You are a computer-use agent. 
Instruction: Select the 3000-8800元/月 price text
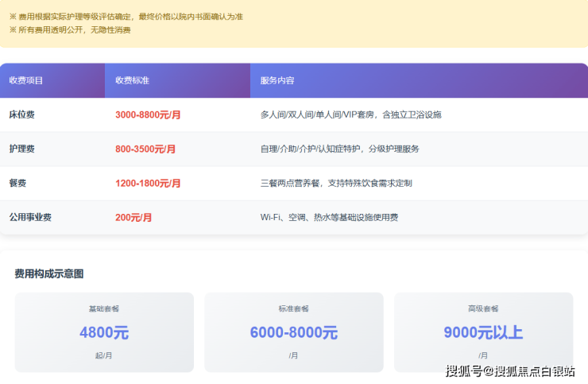click(148, 114)
